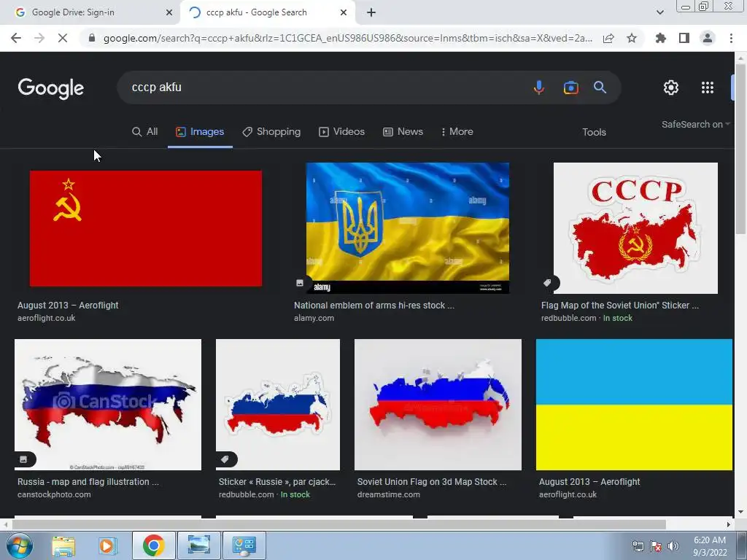Click the volume speaker tray icon

click(673, 546)
